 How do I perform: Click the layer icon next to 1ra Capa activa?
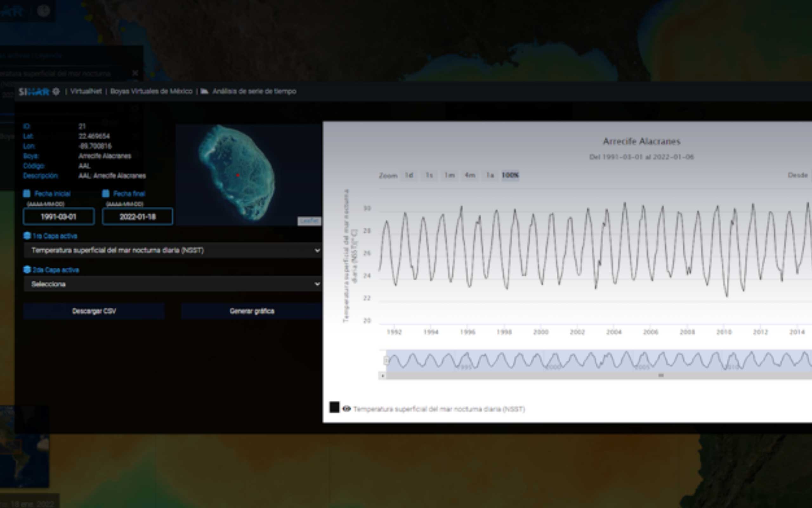[27, 236]
